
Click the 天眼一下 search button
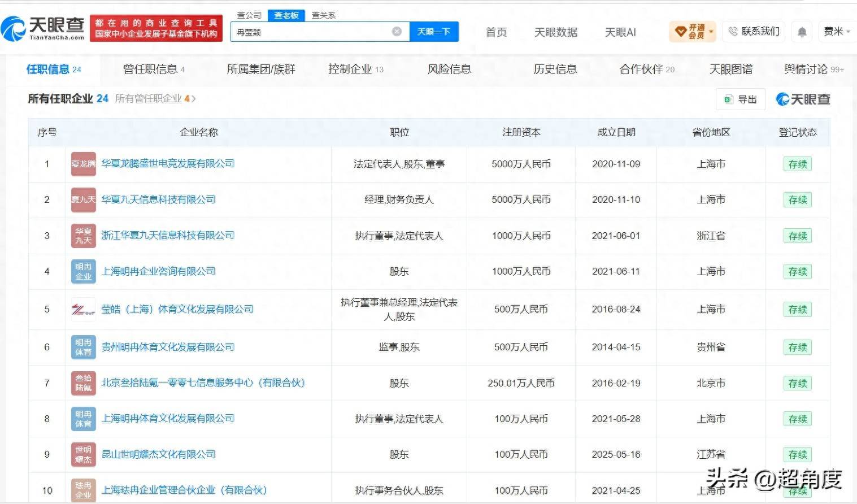point(434,32)
